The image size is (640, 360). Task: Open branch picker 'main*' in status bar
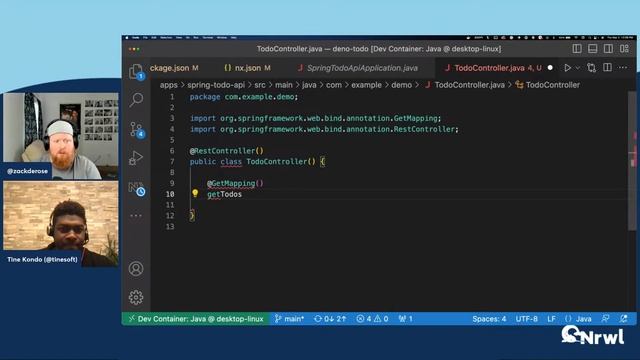pos(289,319)
